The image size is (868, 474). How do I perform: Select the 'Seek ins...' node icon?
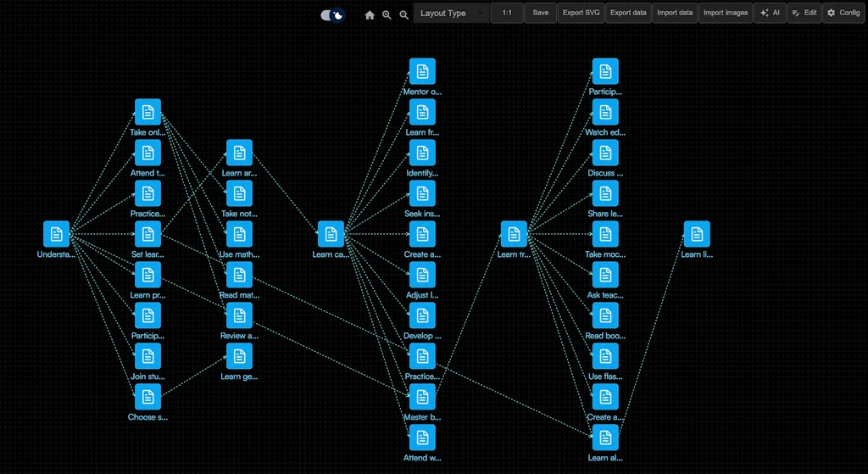[422, 193]
